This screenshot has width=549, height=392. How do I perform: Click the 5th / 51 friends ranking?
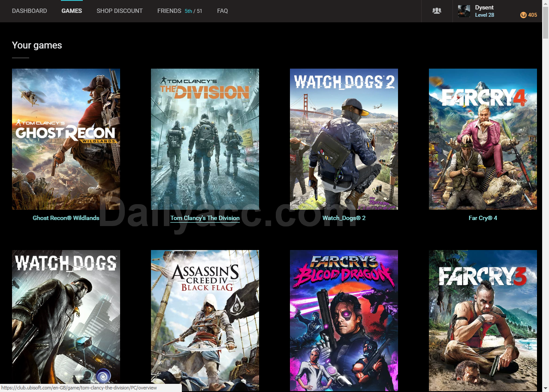(x=193, y=11)
